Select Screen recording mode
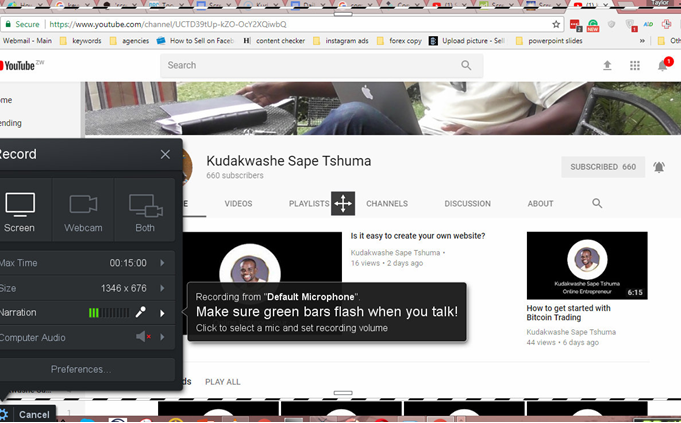 (x=20, y=210)
